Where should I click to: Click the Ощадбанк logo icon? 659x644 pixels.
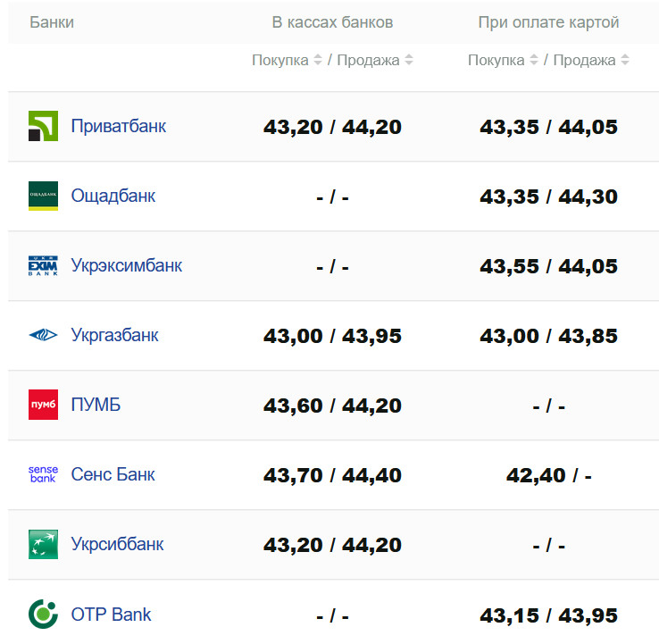click(x=43, y=196)
